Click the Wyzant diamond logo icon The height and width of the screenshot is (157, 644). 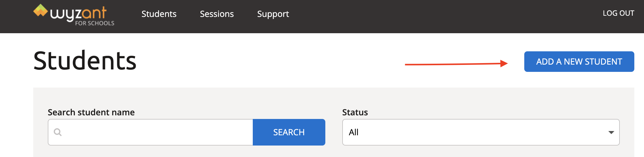41,11
